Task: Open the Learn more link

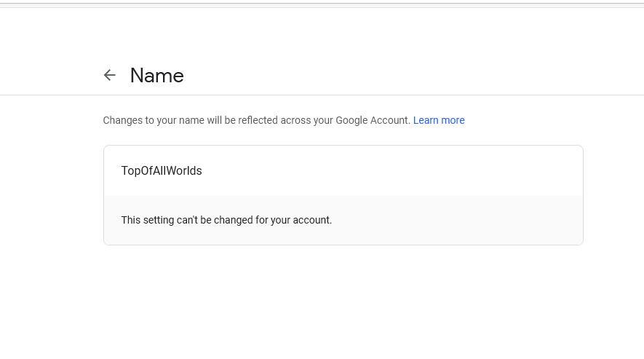Action: tap(439, 120)
